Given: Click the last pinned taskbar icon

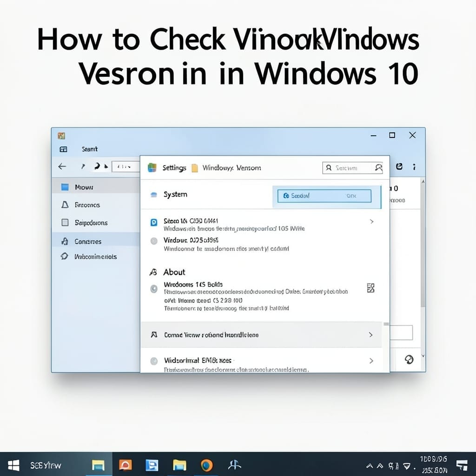Looking at the screenshot, I should coord(234,465).
